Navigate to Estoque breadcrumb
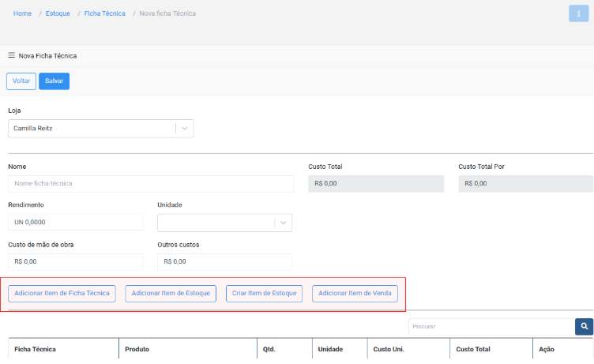 click(58, 13)
